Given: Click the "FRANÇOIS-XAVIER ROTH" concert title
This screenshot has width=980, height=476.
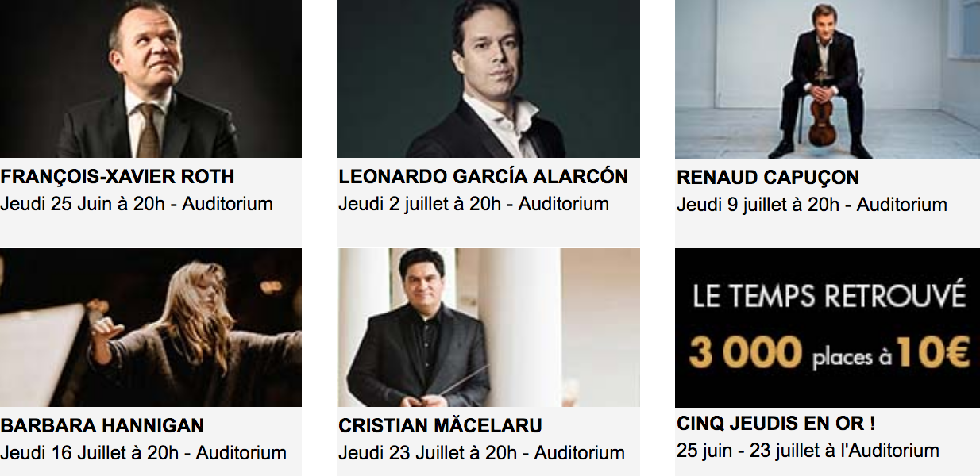Looking at the screenshot, I should click(118, 177).
